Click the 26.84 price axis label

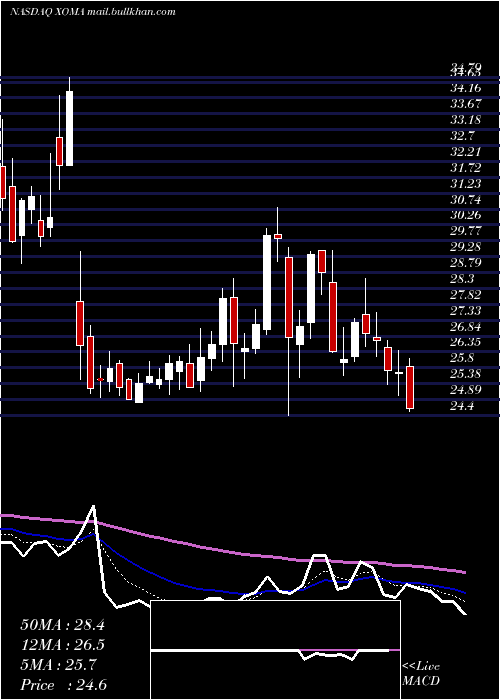tap(466, 326)
